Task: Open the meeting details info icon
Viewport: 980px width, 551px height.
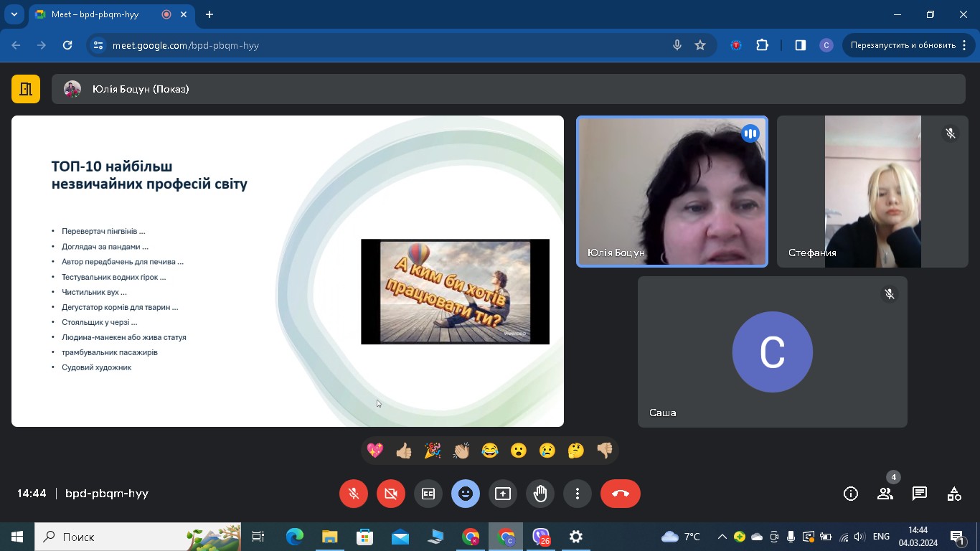Action: tap(851, 494)
